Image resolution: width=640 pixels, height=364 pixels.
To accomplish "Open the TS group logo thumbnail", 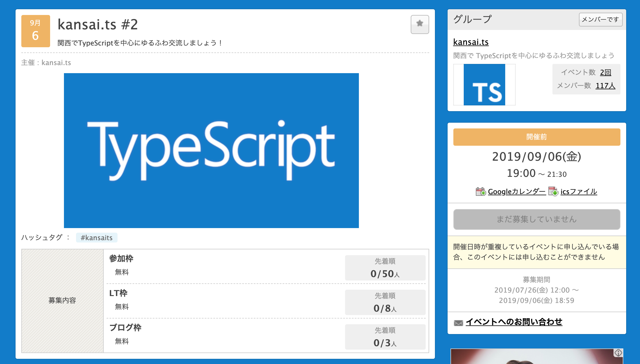I will (484, 85).
